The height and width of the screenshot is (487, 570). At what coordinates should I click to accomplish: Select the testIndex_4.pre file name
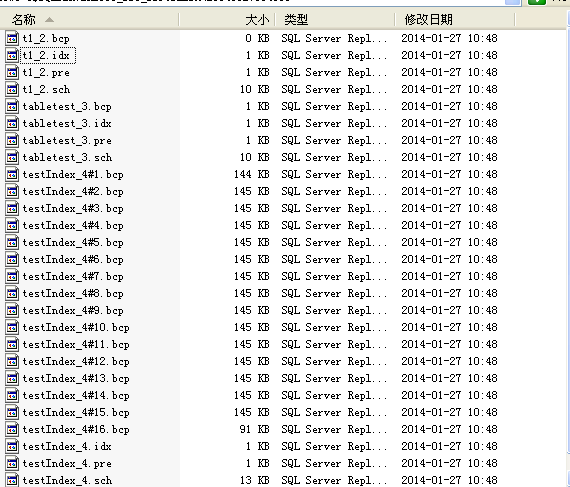point(67,463)
